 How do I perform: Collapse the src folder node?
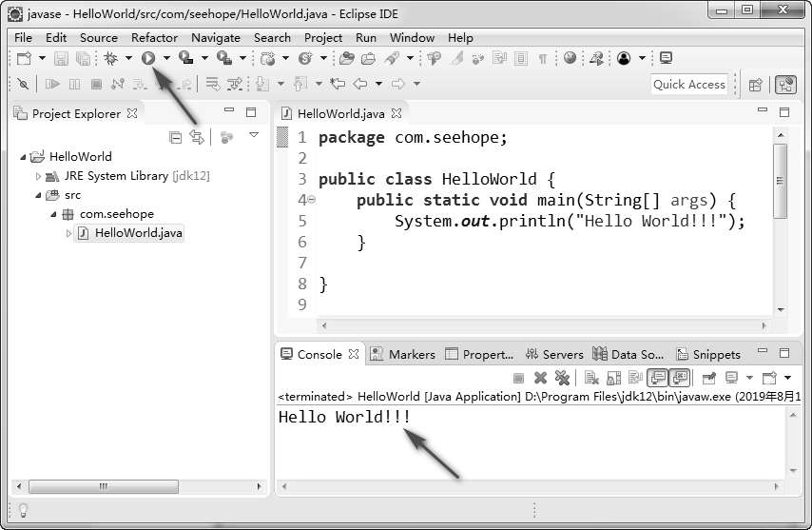click(38, 195)
